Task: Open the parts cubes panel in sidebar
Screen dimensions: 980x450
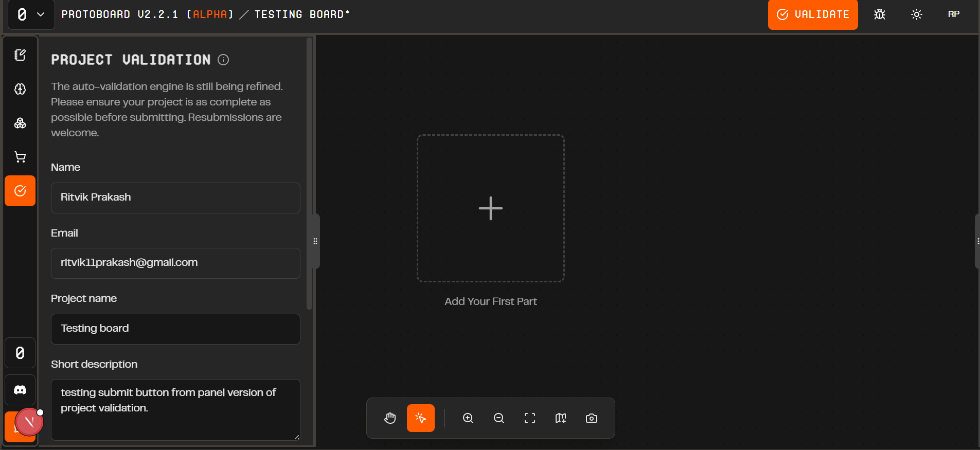Action: [20, 123]
